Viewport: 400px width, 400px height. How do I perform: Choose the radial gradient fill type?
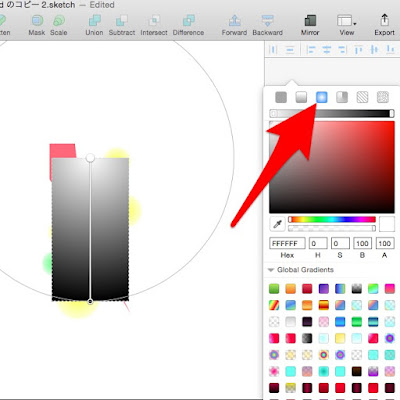[322, 97]
